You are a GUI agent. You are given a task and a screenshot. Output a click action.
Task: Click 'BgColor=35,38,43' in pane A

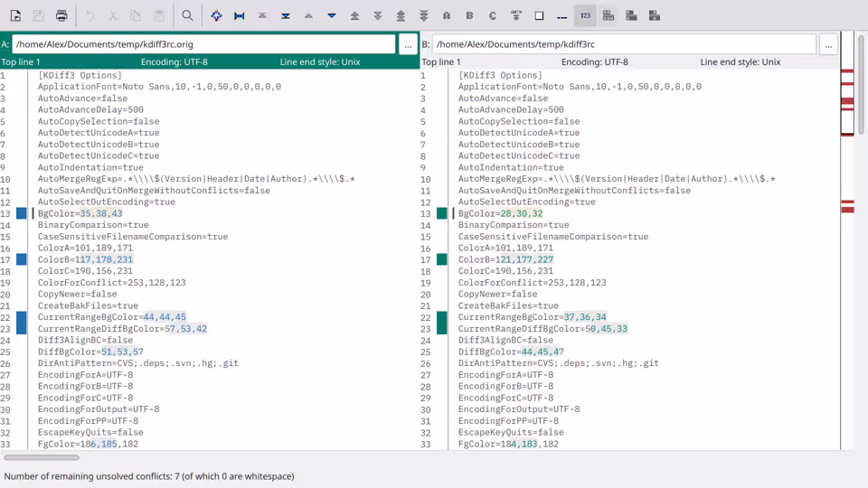click(80, 213)
